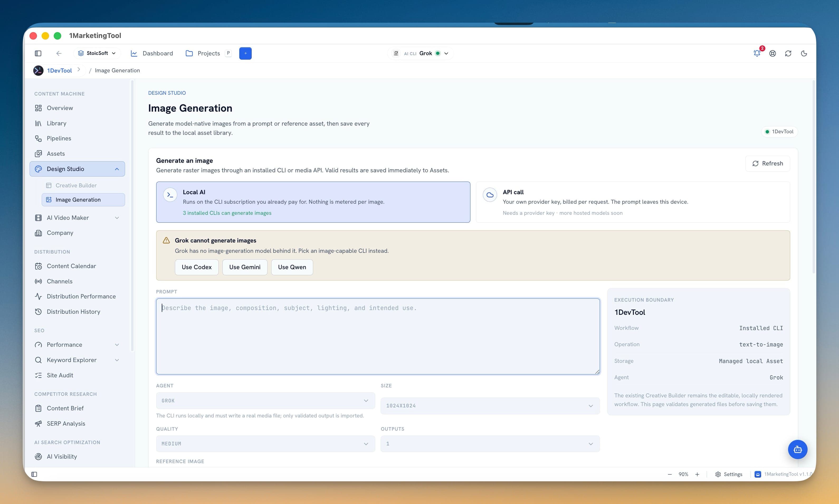Viewport: 839px width, 504px height.
Task: Open the notifications bell icon
Action: 757,53
